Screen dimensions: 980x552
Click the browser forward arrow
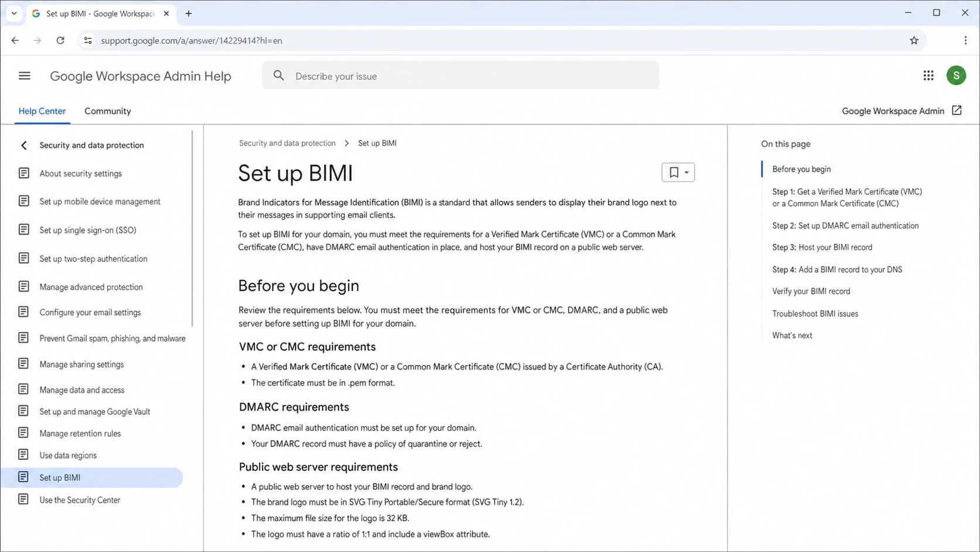click(38, 40)
